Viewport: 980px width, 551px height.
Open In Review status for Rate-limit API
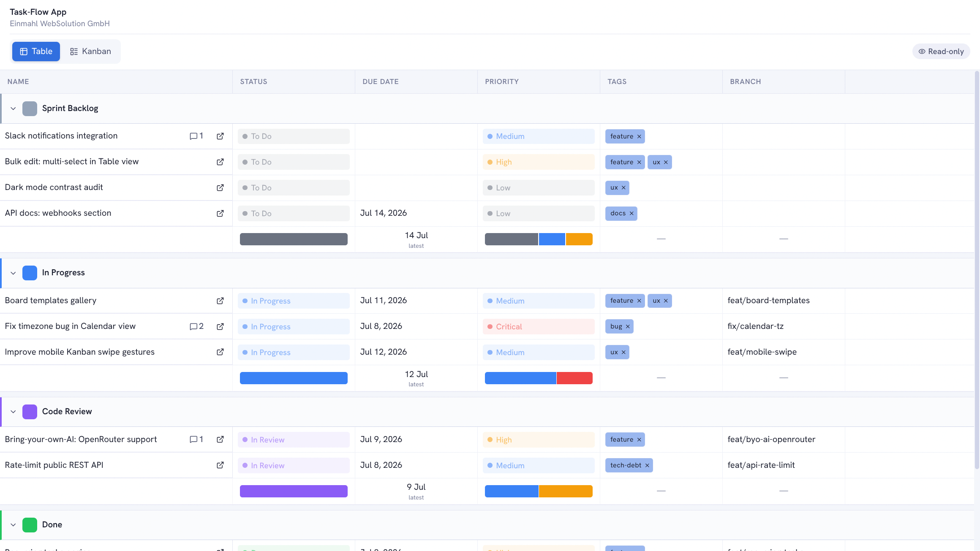(x=294, y=465)
